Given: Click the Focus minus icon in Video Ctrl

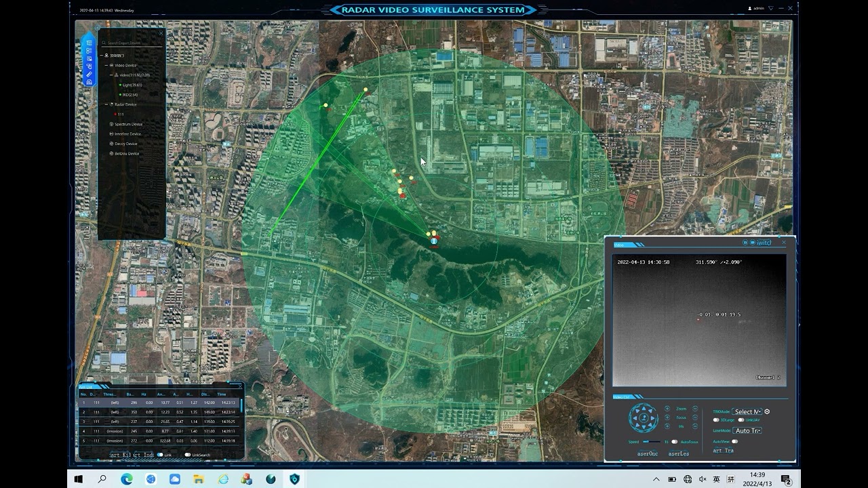Looking at the screenshot, I should (x=695, y=418).
